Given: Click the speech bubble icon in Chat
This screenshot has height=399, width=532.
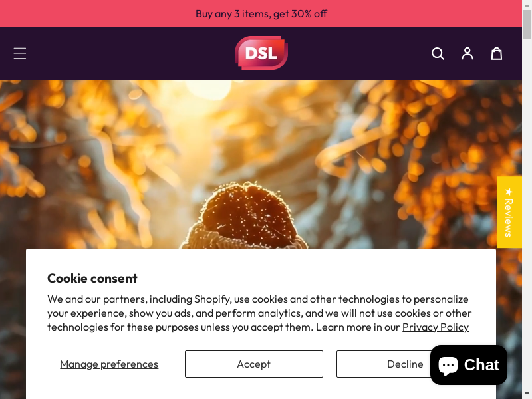Looking at the screenshot, I should 448,366.
